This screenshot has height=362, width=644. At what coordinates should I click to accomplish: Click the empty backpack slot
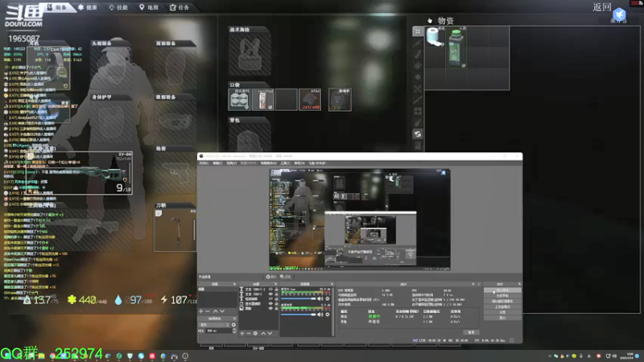pyautogui.click(x=250, y=137)
